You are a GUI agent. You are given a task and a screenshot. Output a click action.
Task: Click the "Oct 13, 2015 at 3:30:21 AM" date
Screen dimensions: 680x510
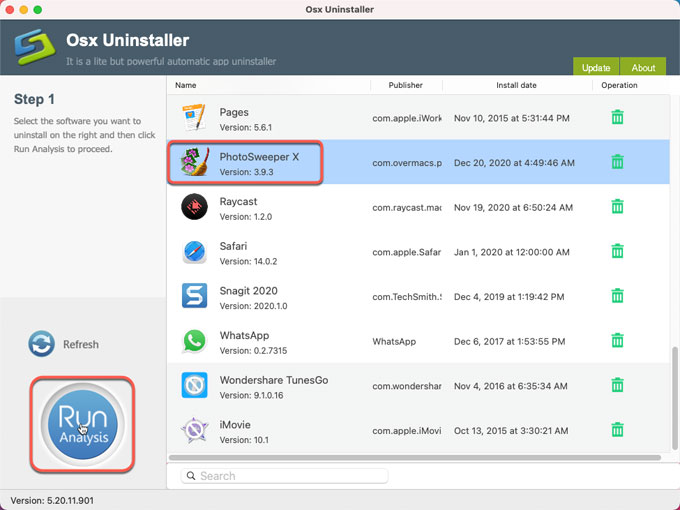pyautogui.click(x=511, y=431)
